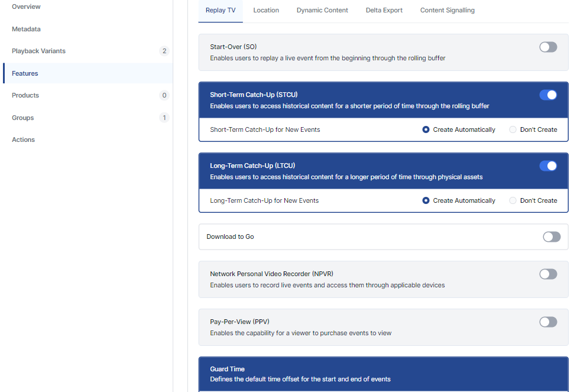Screen dimensions: 577x392
Task: Enable the Start-Over (SO) toggle
Action: click(x=548, y=47)
